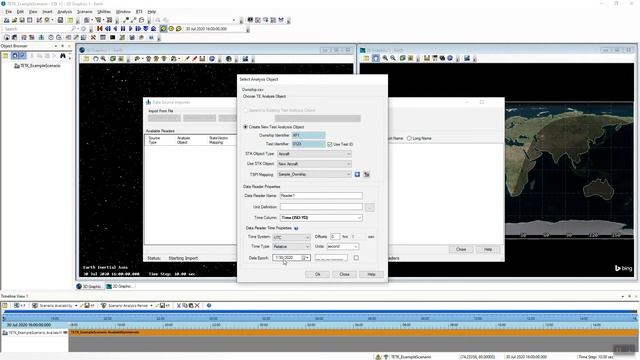Reset animation with red rewind icon

100,29
